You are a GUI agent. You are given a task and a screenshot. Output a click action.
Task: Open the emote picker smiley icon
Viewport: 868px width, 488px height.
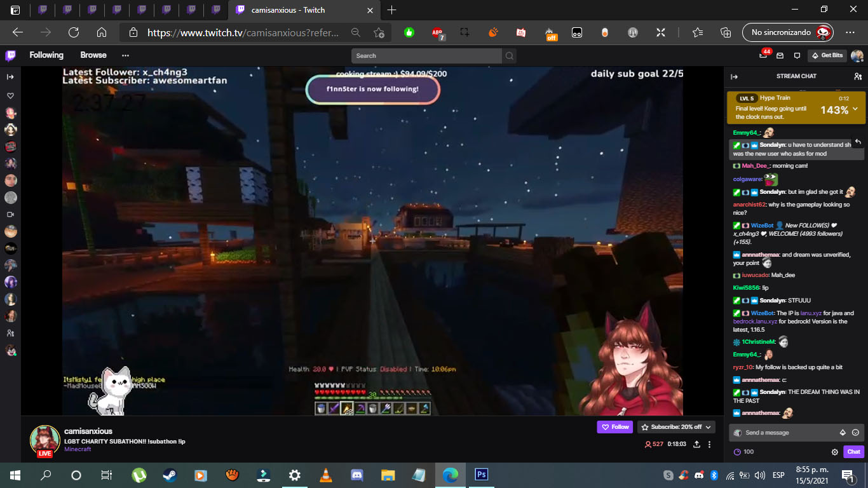coord(855,433)
